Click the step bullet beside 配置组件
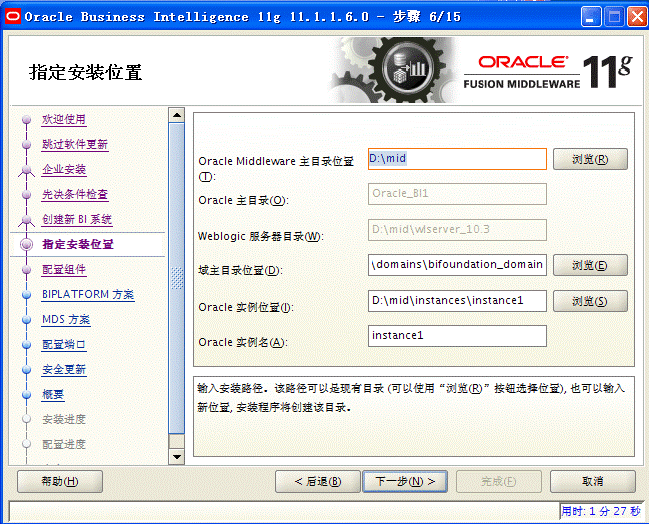Viewport: 649px width, 524px height. (x=26, y=270)
